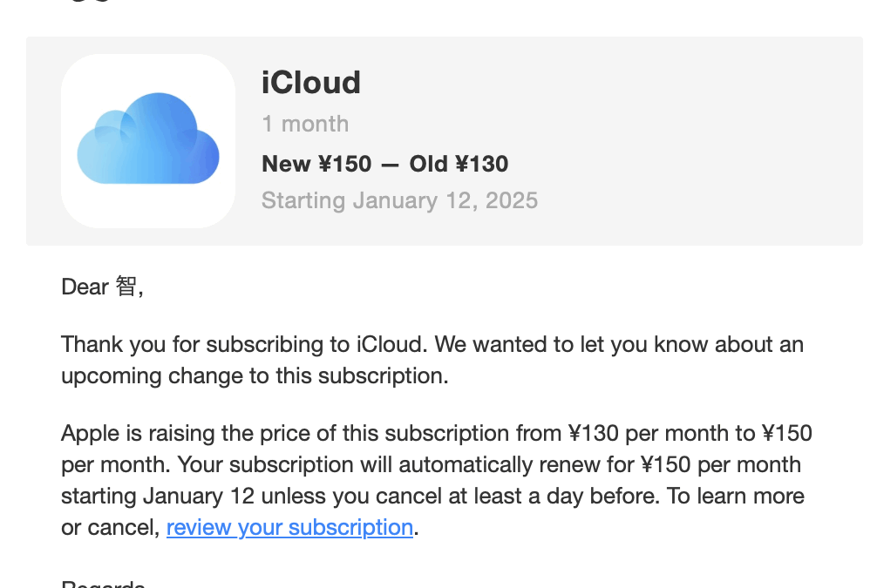Click the iCloud cloud app icon
Image resolution: width=877 pixels, height=588 pixels.
(147, 139)
